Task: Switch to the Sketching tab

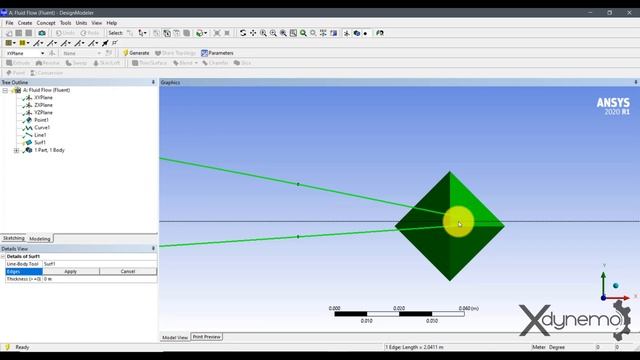Action: [x=14, y=238]
